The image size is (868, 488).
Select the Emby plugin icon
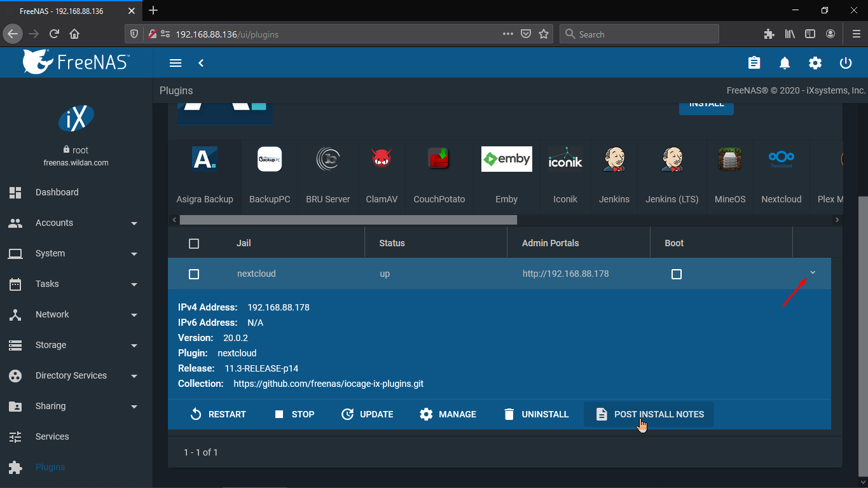pos(506,159)
